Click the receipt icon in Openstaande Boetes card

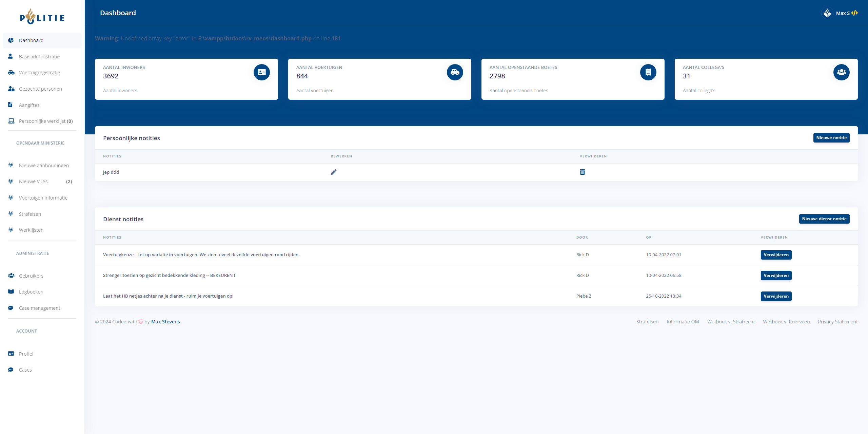[x=648, y=72]
